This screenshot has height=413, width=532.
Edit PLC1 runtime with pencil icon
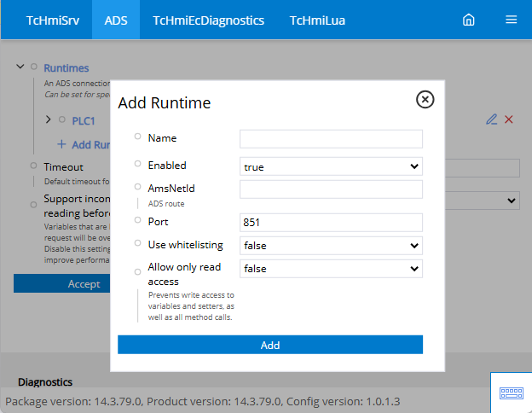492,119
